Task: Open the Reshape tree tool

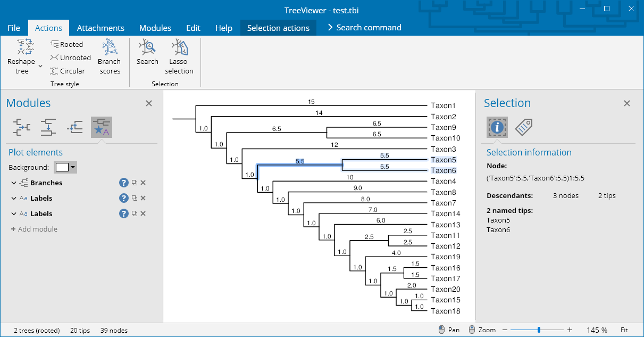Action: click(21, 56)
